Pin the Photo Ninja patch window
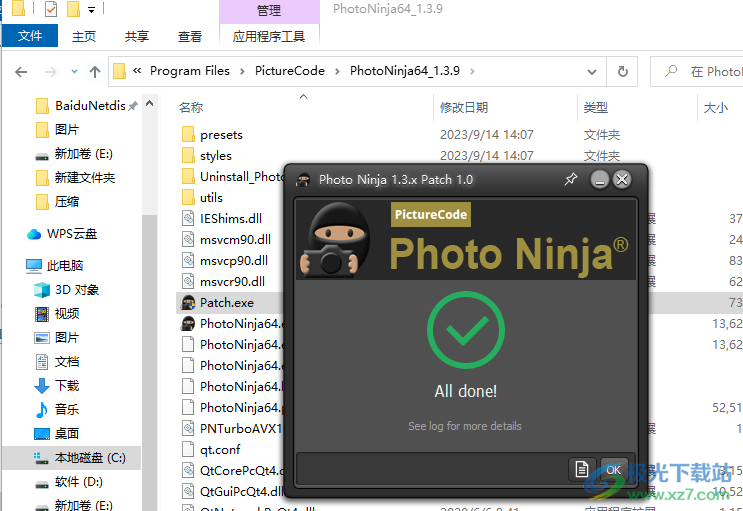 click(x=571, y=179)
